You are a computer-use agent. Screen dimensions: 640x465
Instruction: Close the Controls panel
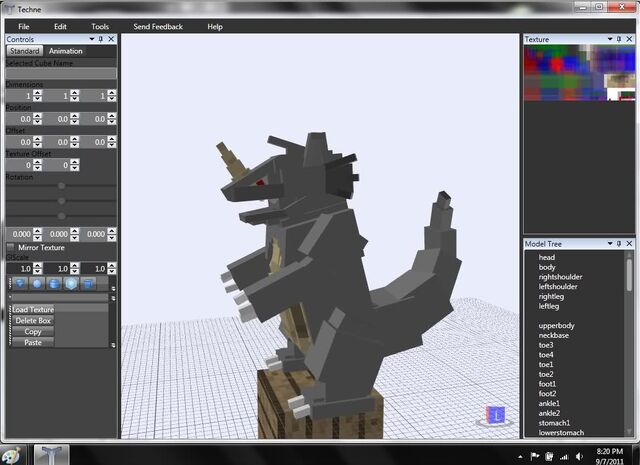coord(111,39)
